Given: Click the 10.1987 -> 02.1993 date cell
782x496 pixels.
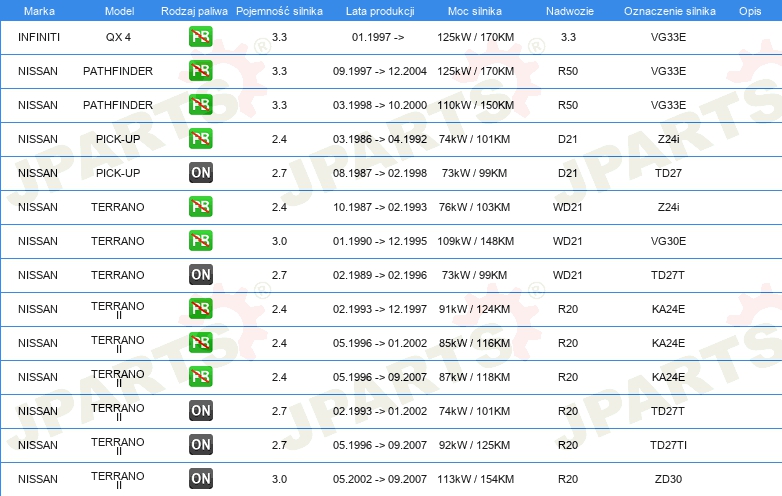Looking at the screenshot, I should (380, 207).
